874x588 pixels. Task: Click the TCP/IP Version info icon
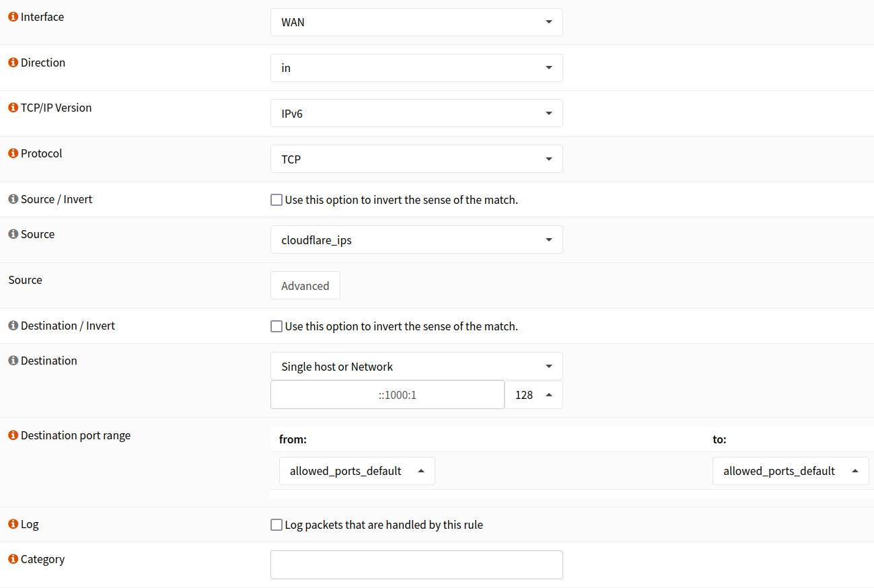pos(12,107)
